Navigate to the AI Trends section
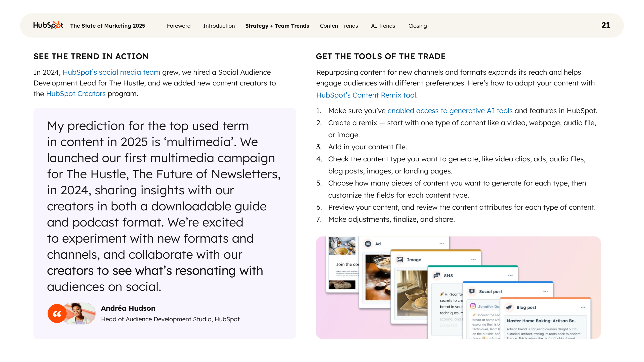 point(383,26)
